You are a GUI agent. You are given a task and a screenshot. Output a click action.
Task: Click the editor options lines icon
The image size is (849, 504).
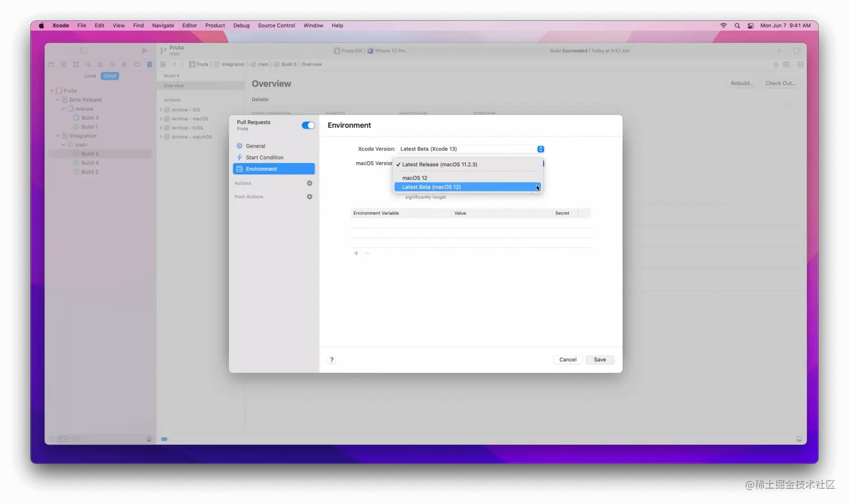787,65
